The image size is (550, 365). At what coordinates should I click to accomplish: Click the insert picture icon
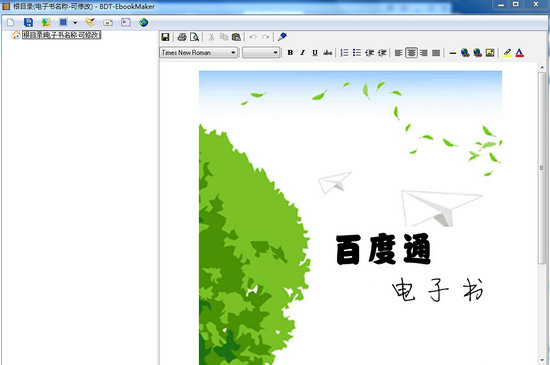tap(490, 53)
